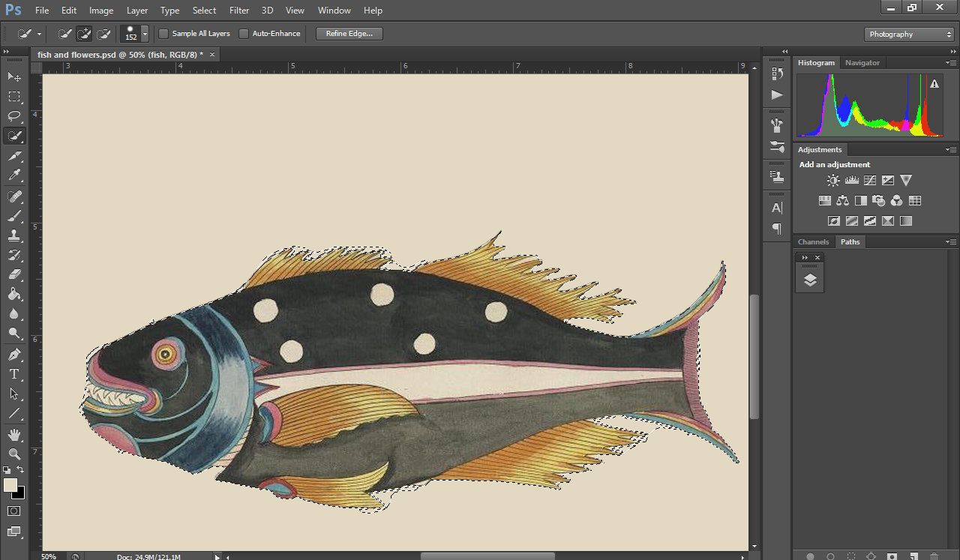
Task: Click the Refine Edge button
Action: point(349,34)
